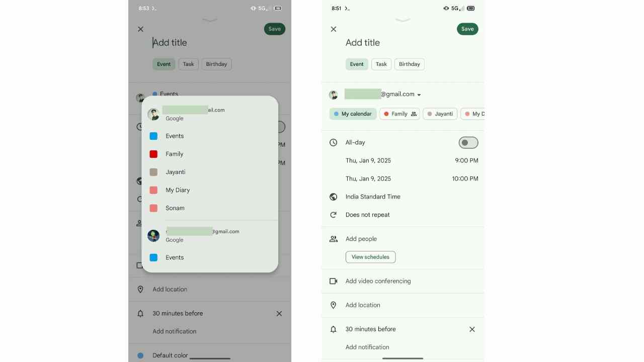Tap Save button in left dimmed screen

[275, 29]
